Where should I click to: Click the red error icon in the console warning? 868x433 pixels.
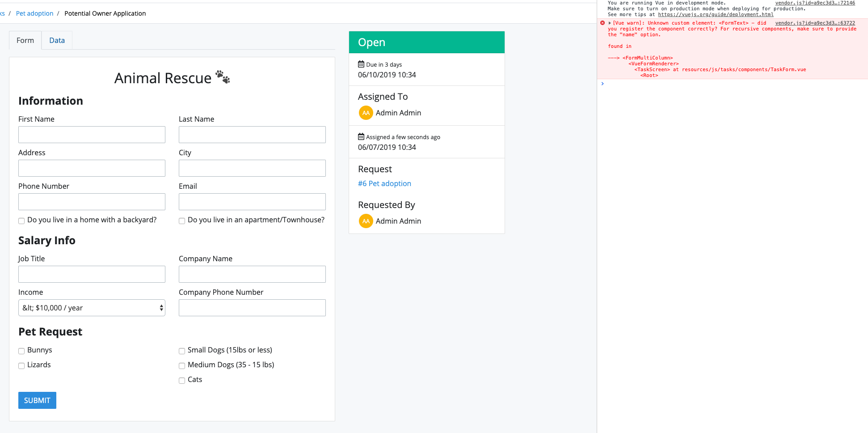coord(603,23)
